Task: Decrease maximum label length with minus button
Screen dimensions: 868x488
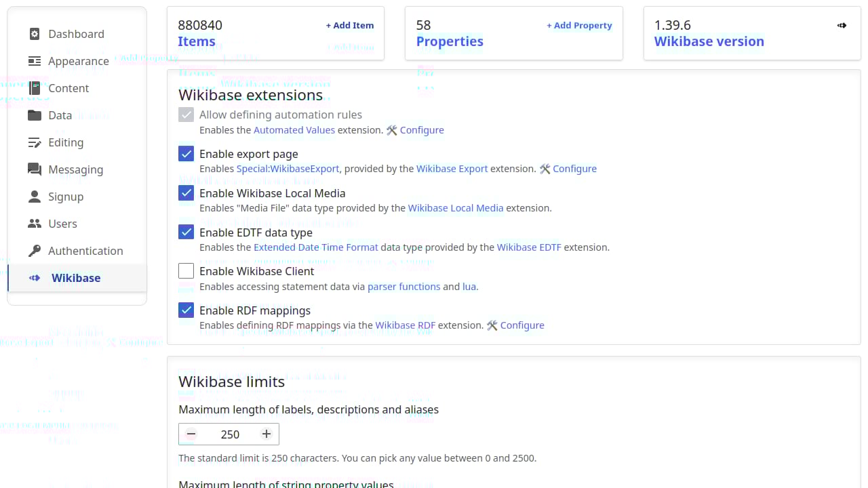Action: 191,434
